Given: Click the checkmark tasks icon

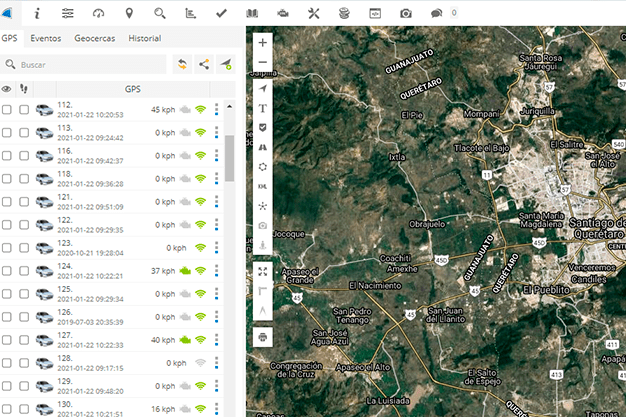Looking at the screenshot, I should pyautogui.click(x=221, y=14).
